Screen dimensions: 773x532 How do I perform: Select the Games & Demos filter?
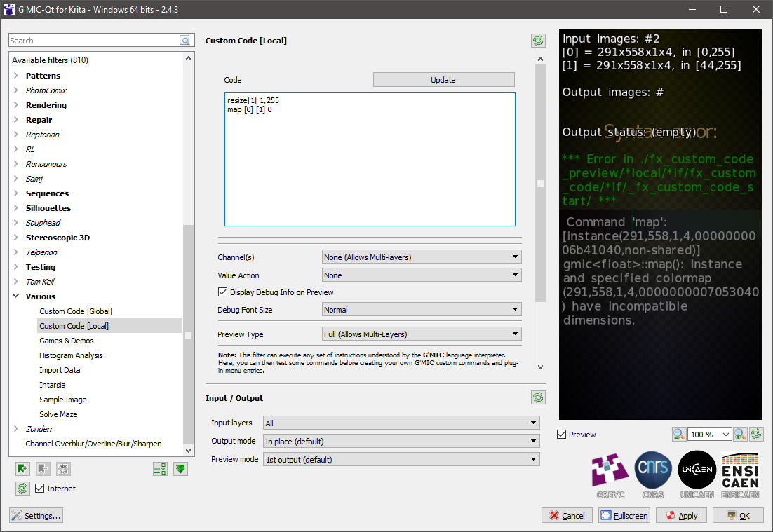(67, 341)
